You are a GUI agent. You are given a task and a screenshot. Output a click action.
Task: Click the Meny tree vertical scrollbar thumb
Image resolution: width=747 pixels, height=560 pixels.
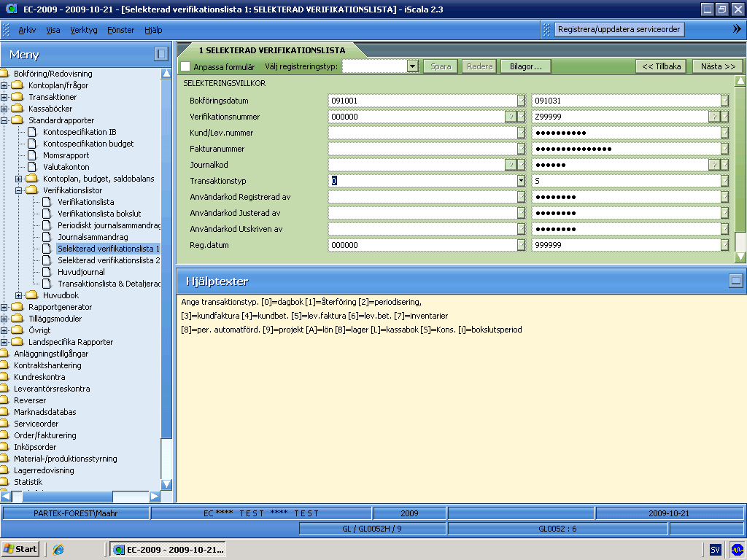[166, 259]
